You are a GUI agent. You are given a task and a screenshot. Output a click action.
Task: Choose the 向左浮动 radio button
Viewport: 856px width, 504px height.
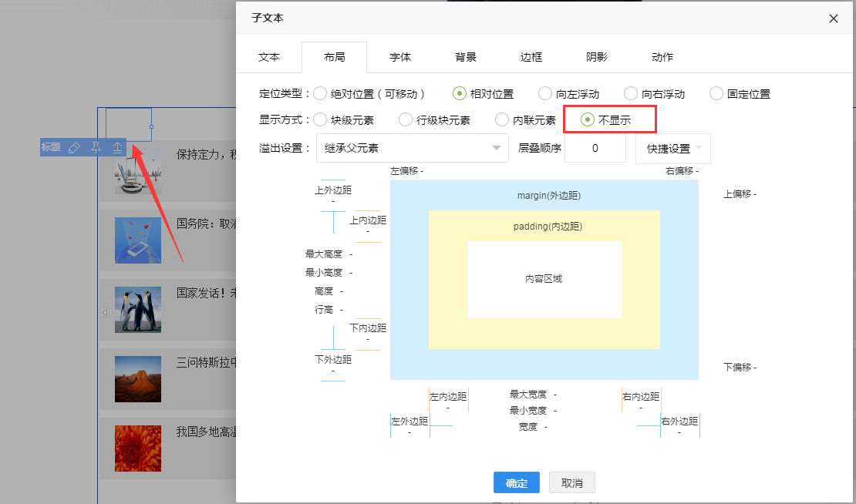click(545, 94)
